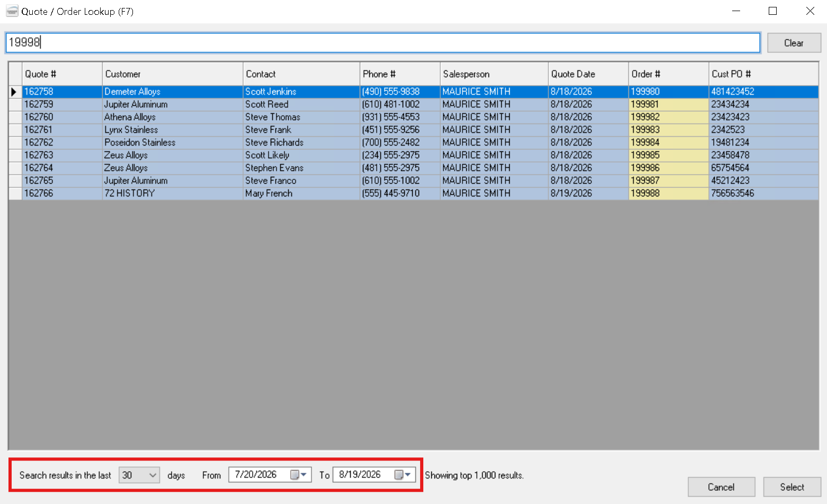This screenshot has height=504, width=827.
Task: Click the From date field 7/20/2026
Action: [270, 475]
